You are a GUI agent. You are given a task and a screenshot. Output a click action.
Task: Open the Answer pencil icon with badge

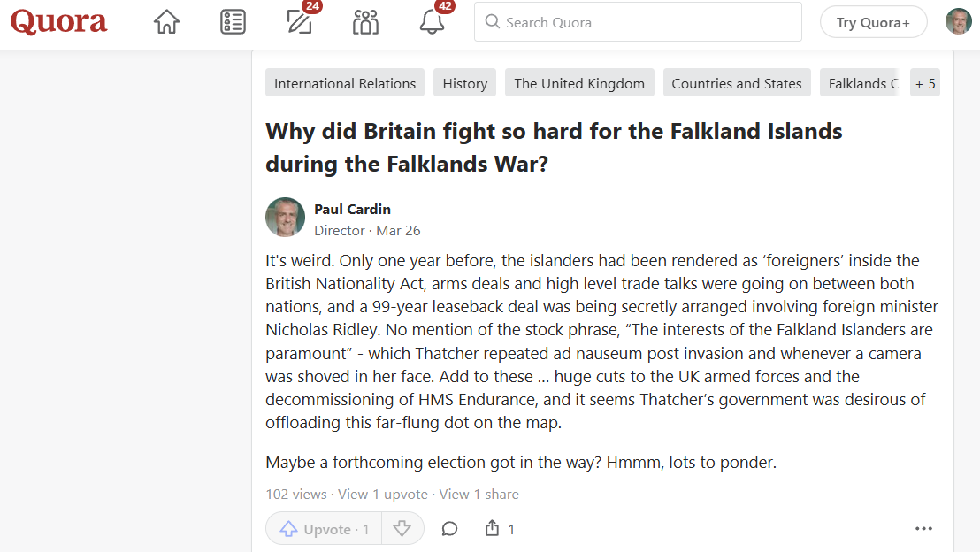click(x=301, y=22)
